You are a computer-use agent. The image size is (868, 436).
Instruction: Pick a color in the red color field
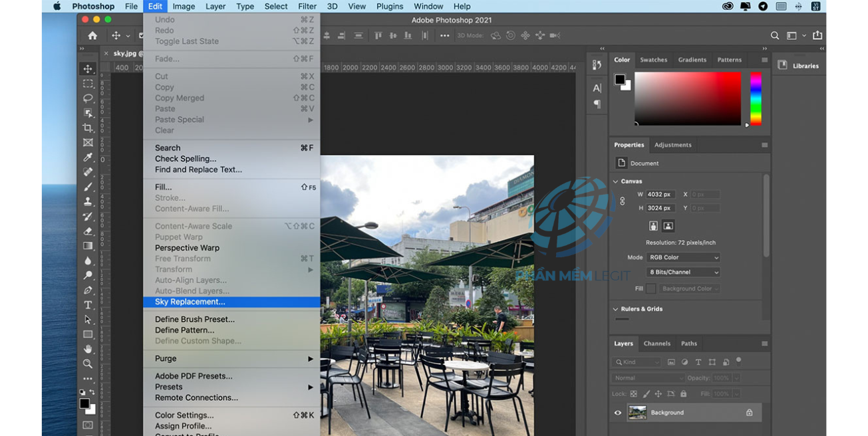(x=688, y=98)
